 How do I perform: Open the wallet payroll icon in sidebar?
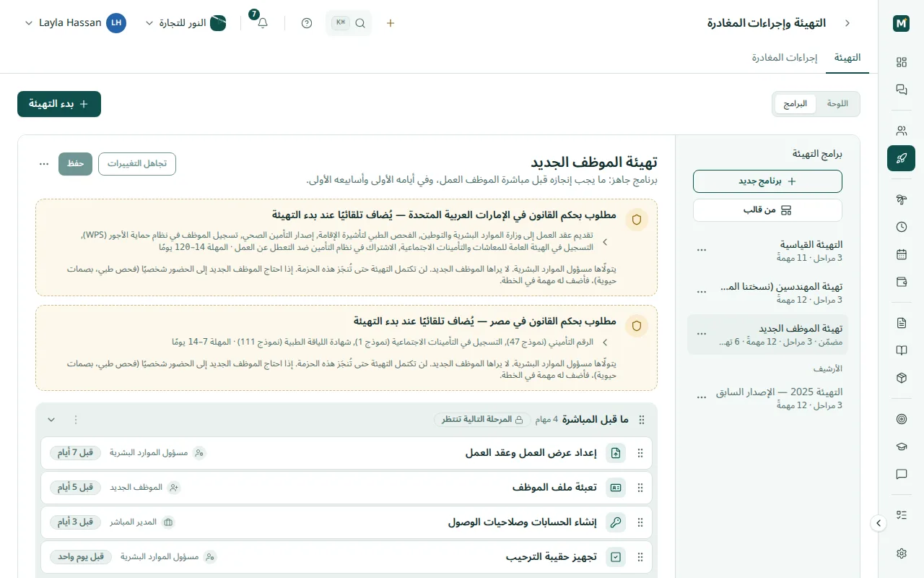[901, 282]
